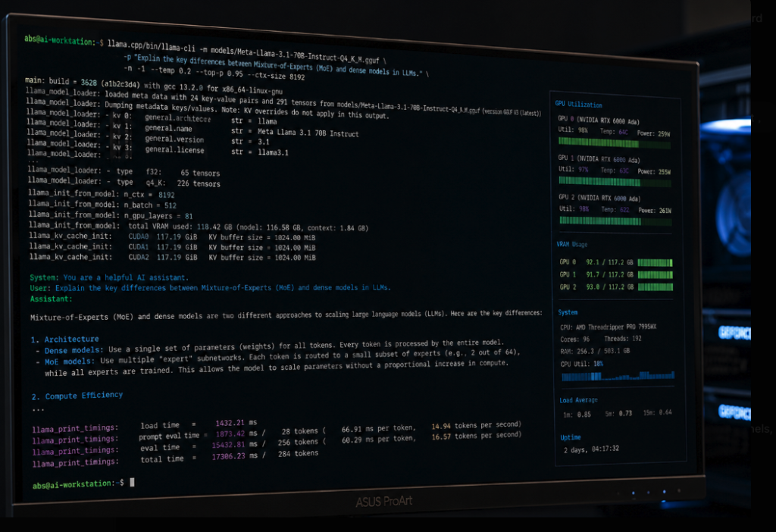
Task: Select the "Power: 261W" reading
Action: point(654,211)
